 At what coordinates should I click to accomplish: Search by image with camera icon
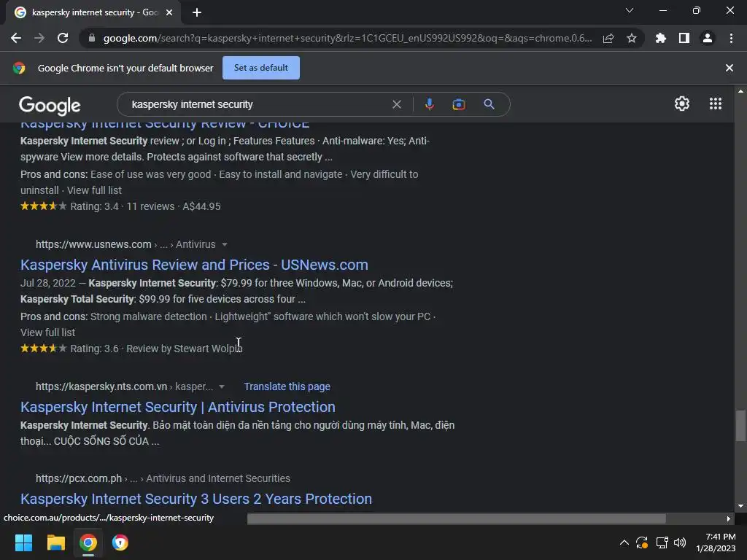tap(459, 104)
